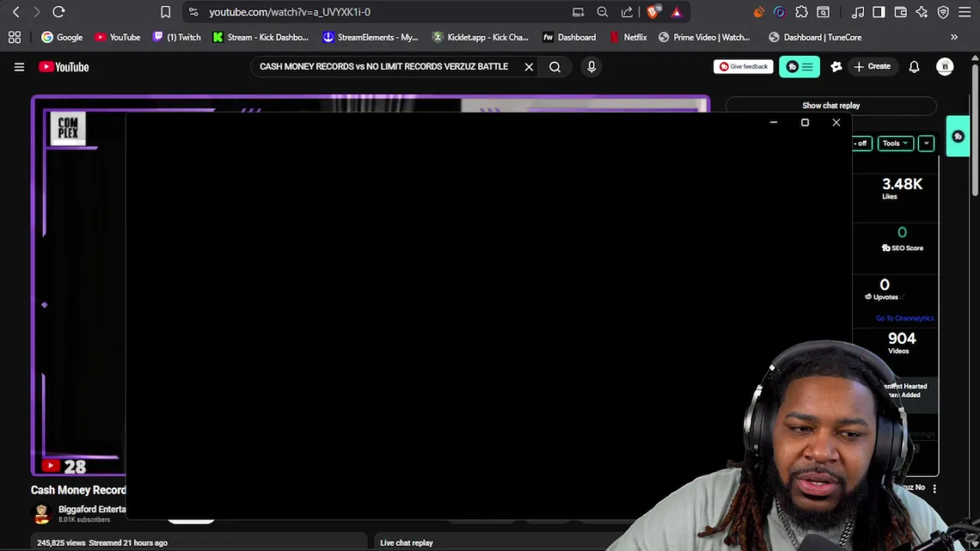
Task: Open YouTube notifications bell
Action: click(x=914, y=67)
